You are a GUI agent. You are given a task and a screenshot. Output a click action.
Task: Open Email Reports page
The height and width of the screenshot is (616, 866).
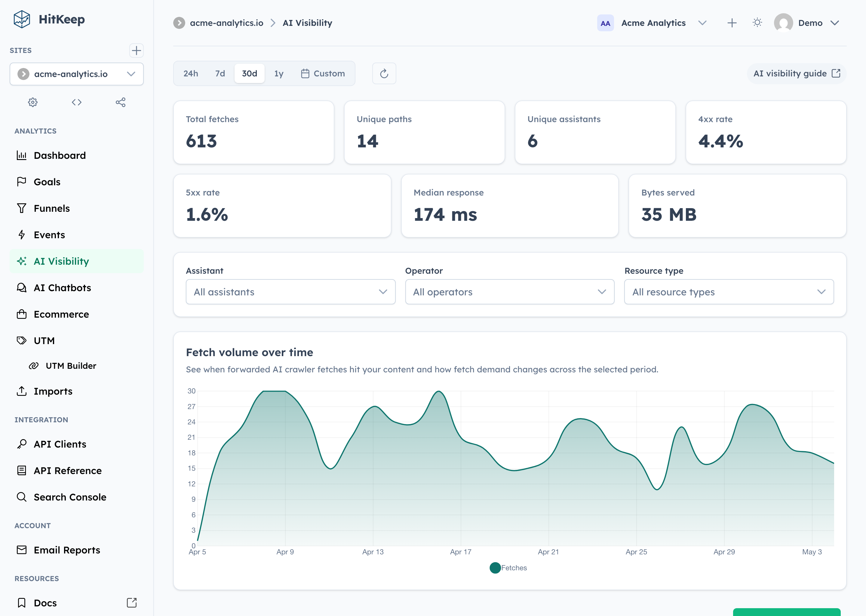pyautogui.click(x=77, y=550)
